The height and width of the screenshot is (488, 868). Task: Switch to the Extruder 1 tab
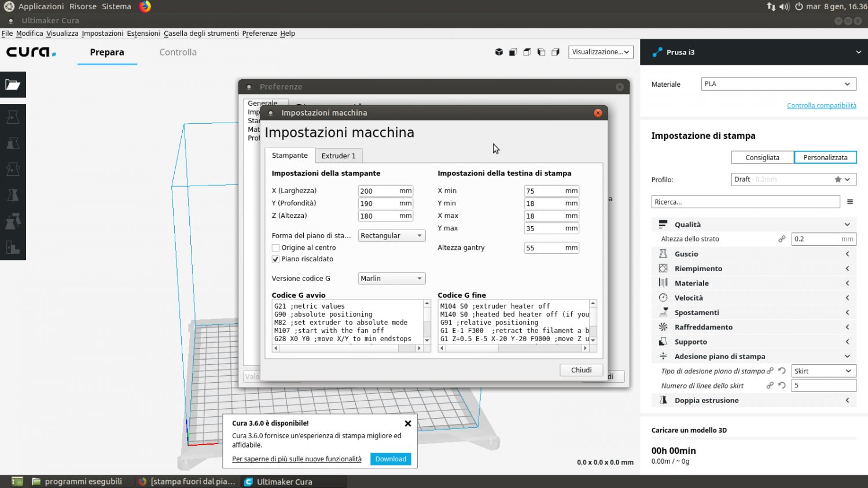pyautogui.click(x=339, y=156)
